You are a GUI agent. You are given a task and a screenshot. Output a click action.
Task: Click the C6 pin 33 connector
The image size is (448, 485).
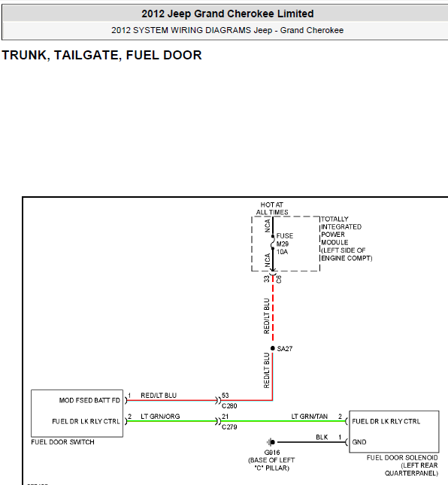click(272, 273)
